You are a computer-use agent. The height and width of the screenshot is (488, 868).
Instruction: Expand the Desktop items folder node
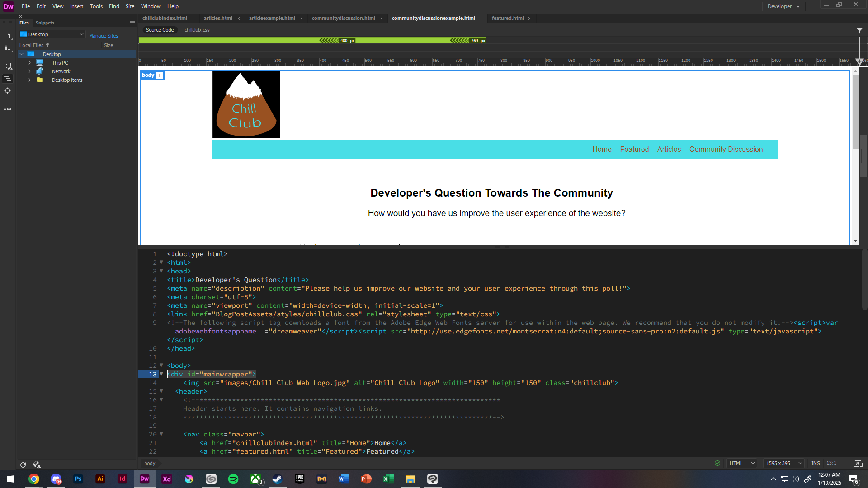30,80
